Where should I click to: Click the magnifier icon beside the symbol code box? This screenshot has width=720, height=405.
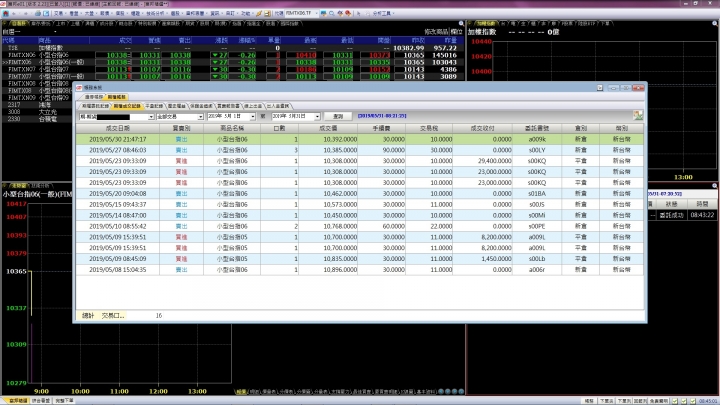[x=332, y=13]
